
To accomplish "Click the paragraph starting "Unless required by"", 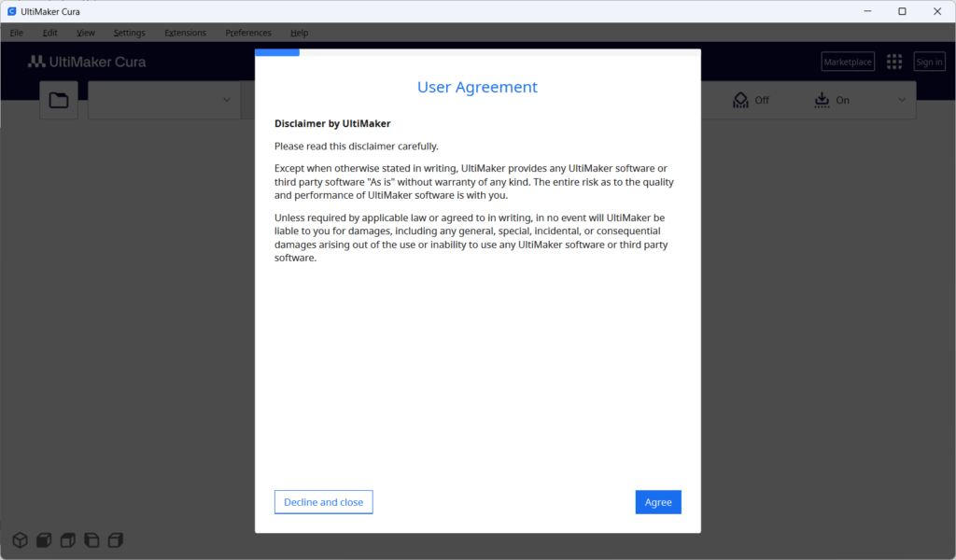I will pos(471,238).
